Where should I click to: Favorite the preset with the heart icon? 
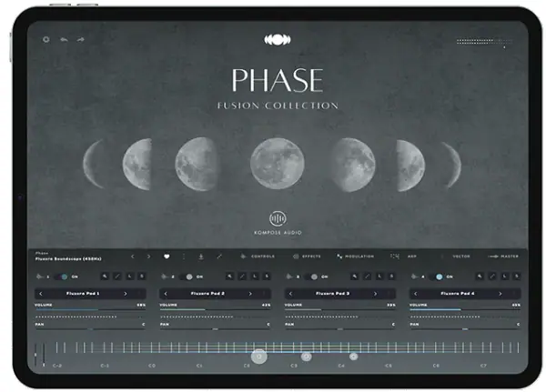coord(167,256)
